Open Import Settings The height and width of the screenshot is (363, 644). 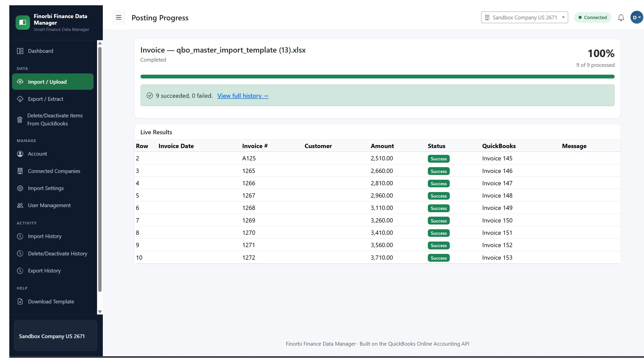pyautogui.click(x=53, y=188)
